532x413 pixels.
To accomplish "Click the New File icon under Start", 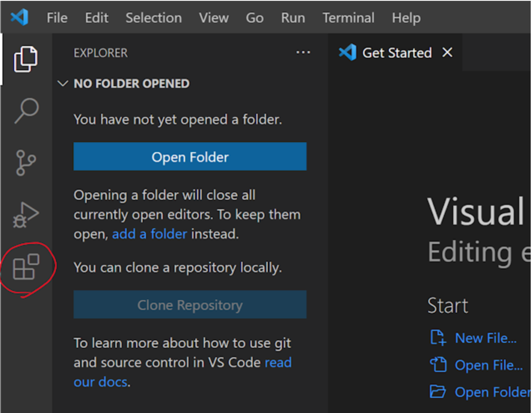I will 438,338.
